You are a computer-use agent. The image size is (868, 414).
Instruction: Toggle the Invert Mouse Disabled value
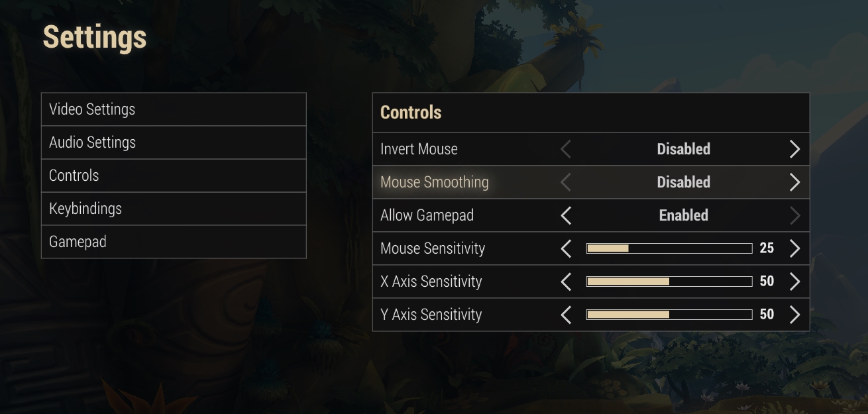(683, 149)
